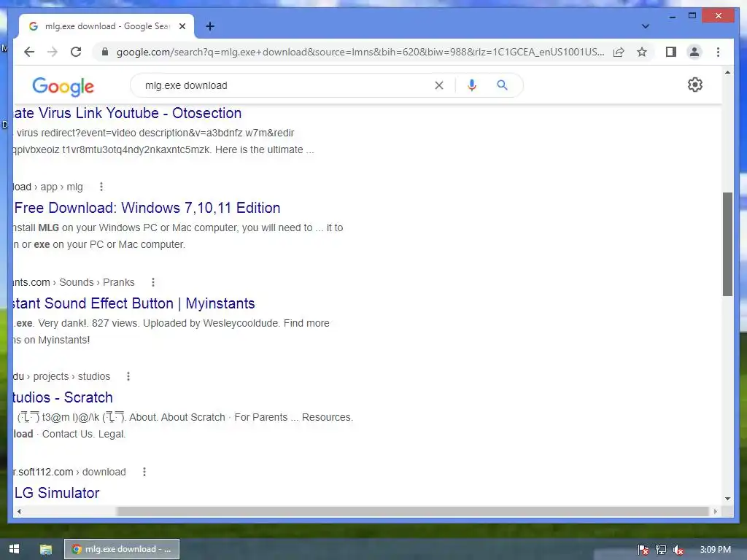Bookmark this tab with star icon

642,52
